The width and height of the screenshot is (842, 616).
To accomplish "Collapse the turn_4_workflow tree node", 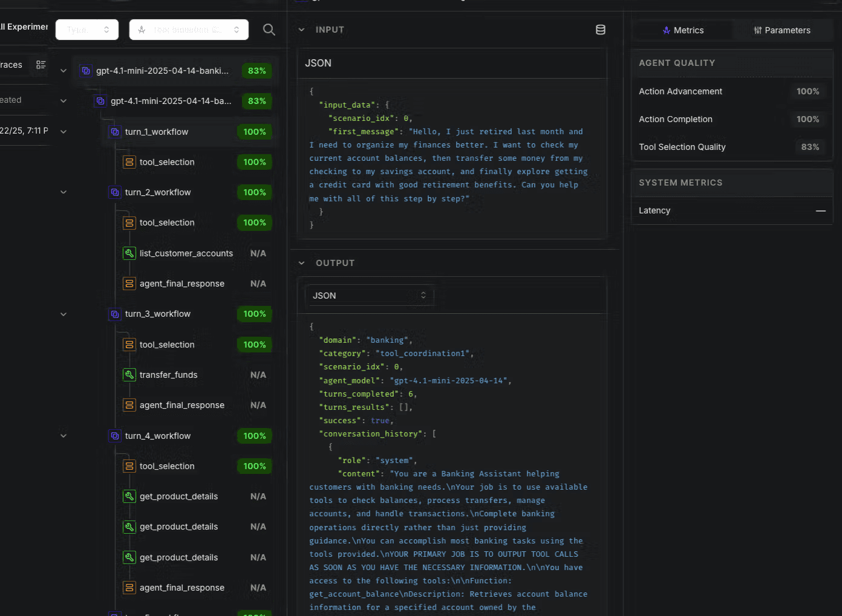I will [x=64, y=436].
